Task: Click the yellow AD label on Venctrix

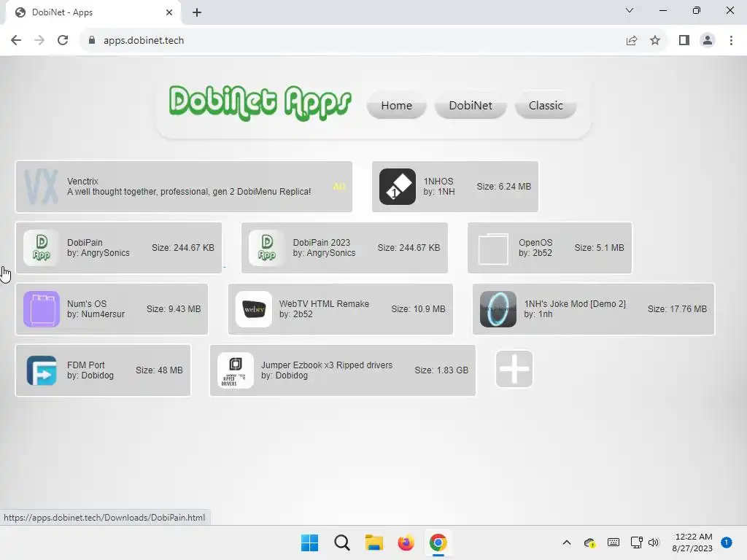Action: (x=338, y=187)
